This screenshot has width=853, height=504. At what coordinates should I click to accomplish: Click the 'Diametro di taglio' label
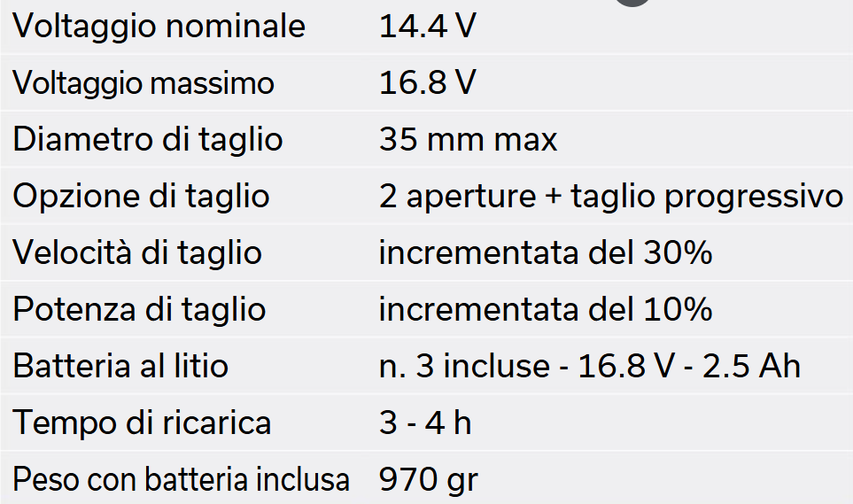pyautogui.click(x=148, y=140)
